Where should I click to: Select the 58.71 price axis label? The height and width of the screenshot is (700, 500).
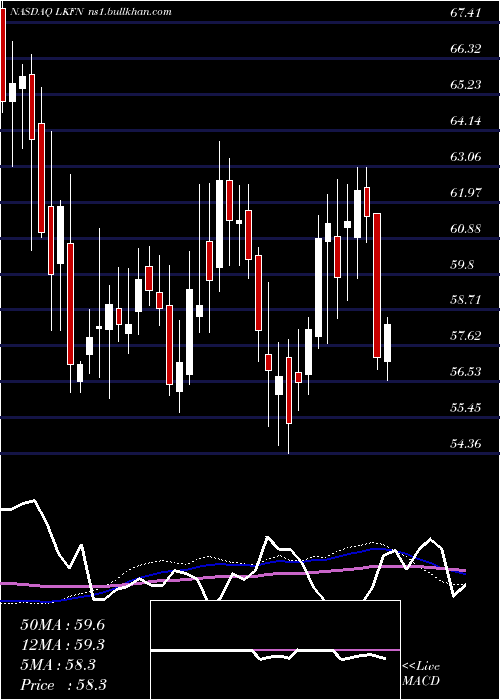click(465, 300)
